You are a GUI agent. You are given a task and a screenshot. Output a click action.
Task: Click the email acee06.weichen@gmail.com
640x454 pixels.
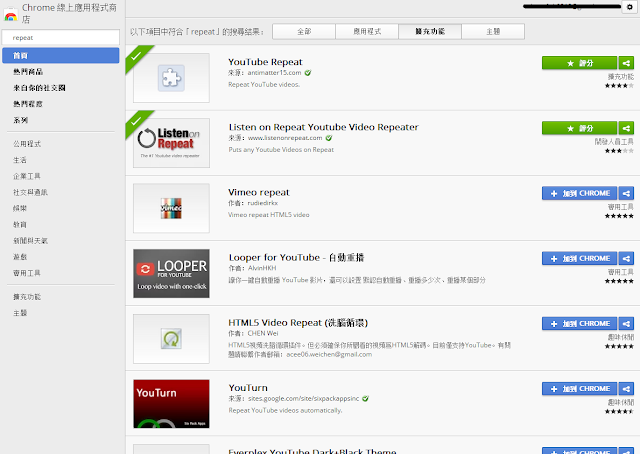pyautogui.click(x=329, y=354)
